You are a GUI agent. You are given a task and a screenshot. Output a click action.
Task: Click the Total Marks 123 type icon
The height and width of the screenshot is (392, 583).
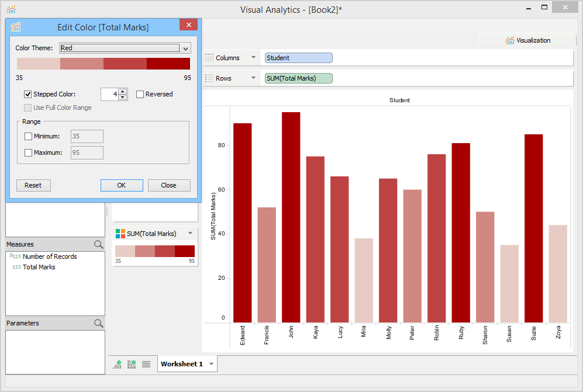click(x=16, y=267)
